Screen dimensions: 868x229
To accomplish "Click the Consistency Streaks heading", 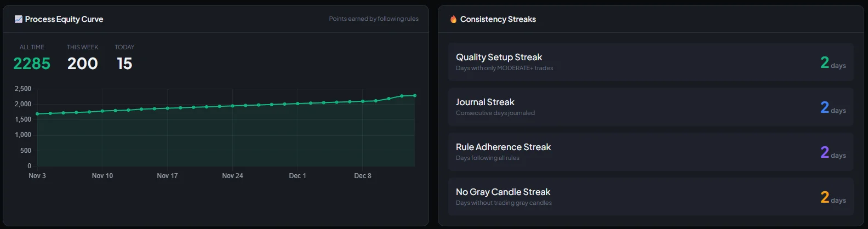I will [x=498, y=19].
